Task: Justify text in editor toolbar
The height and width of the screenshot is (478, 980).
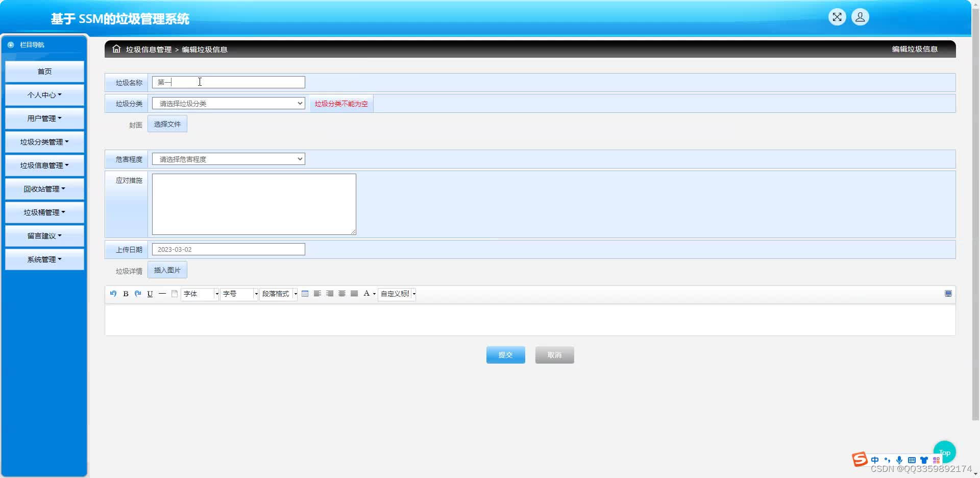Action: click(x=354, y=294)
